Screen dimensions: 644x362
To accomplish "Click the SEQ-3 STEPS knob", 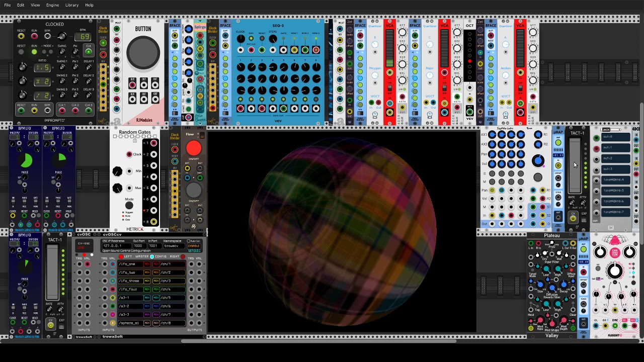I will coord(272,39).
